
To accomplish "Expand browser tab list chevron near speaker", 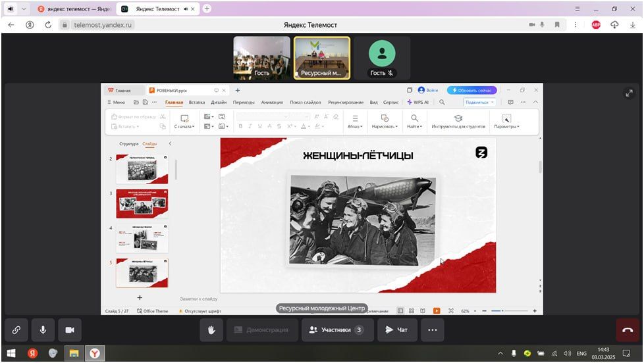I will [x=24, y=9].
